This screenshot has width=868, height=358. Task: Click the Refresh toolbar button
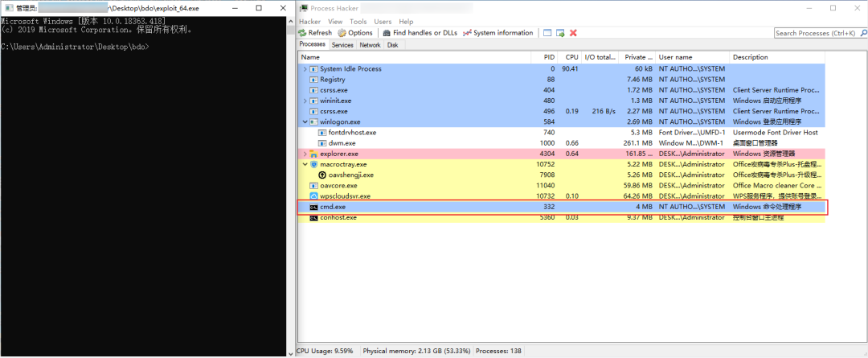pyautogui.click(x=315, y=33)
